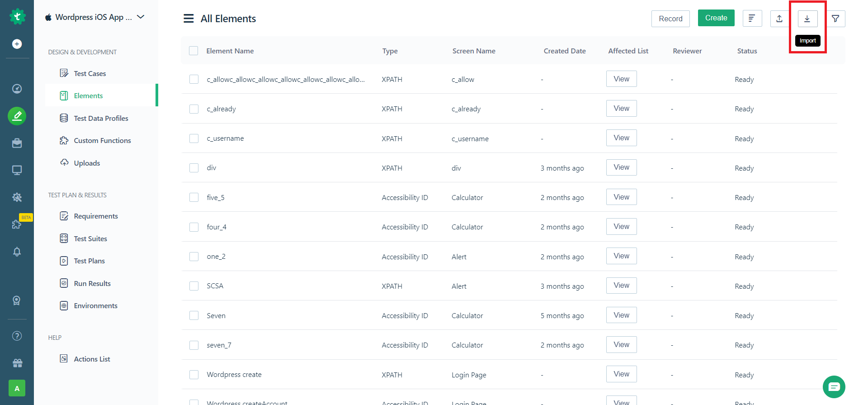Viewport: 868px width, 405px height.
Task: Select Elements in sidebar
Action: (x=88, y=95)
